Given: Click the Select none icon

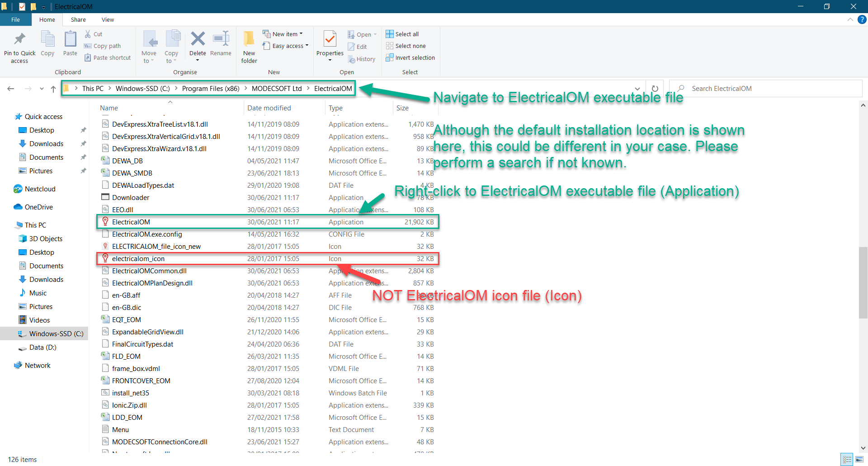Looking at the screenshot, I should pos(390,46).
